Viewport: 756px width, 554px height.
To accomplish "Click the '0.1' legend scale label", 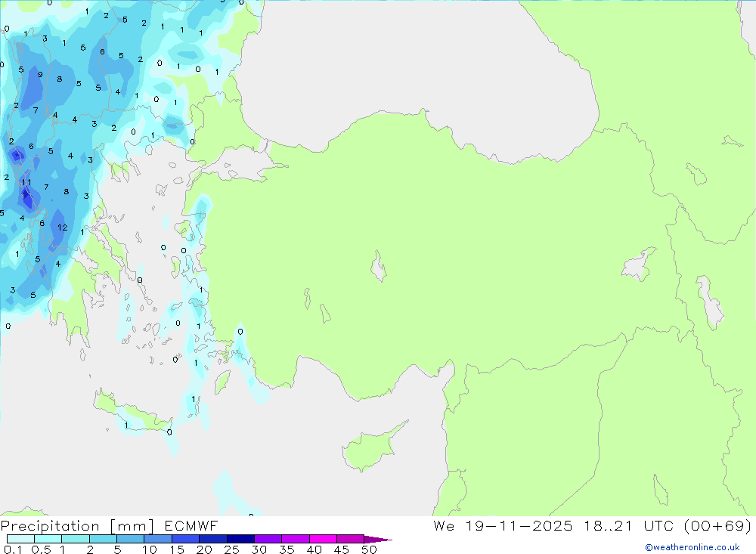I will (13, 549).
